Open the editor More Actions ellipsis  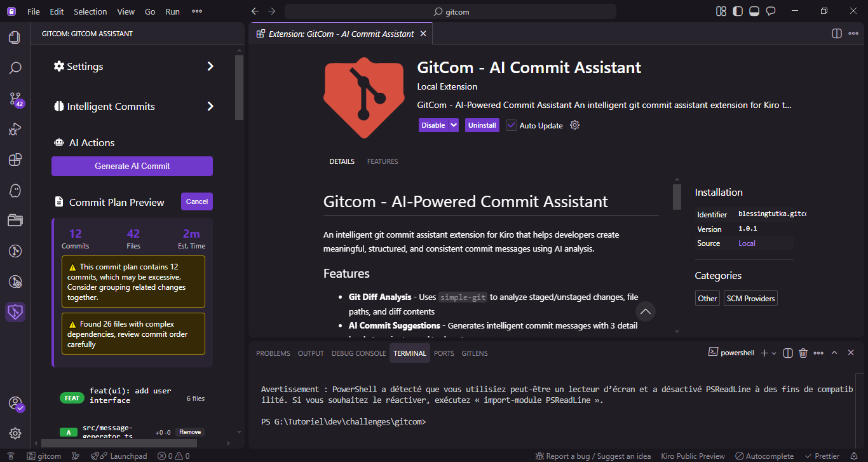[x=854, y=34]
